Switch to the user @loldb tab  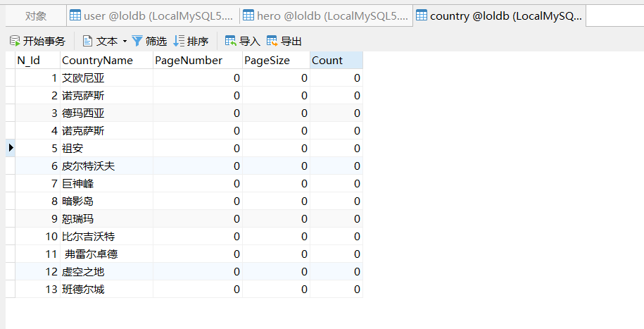click(153, 16)
